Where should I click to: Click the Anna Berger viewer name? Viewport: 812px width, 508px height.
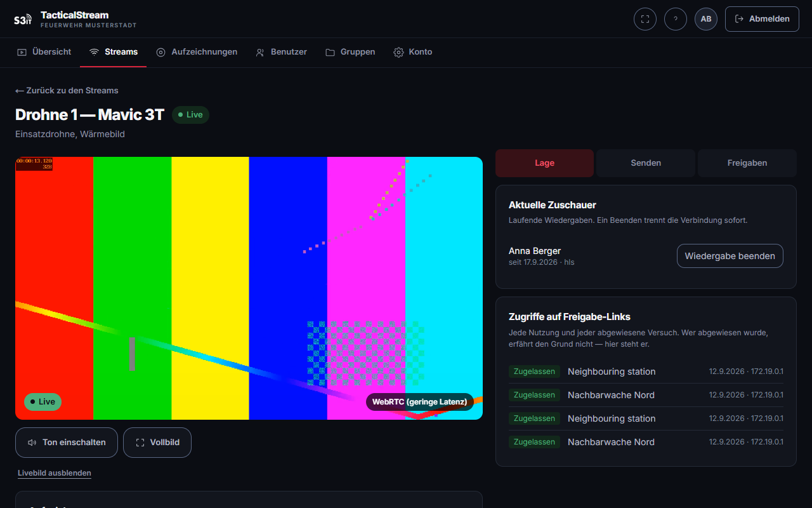[535, 251]
